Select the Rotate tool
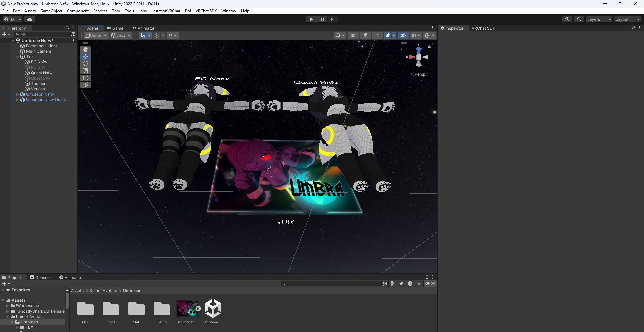This screenshot has height=332, width=644. pos(85,64)
